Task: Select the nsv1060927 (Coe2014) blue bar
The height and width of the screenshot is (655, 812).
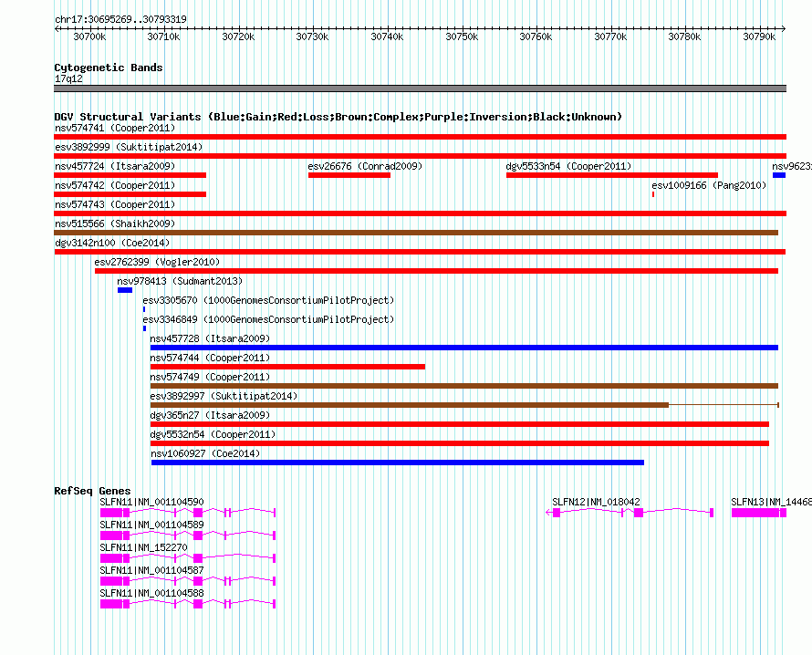Action: pos(398,463)
